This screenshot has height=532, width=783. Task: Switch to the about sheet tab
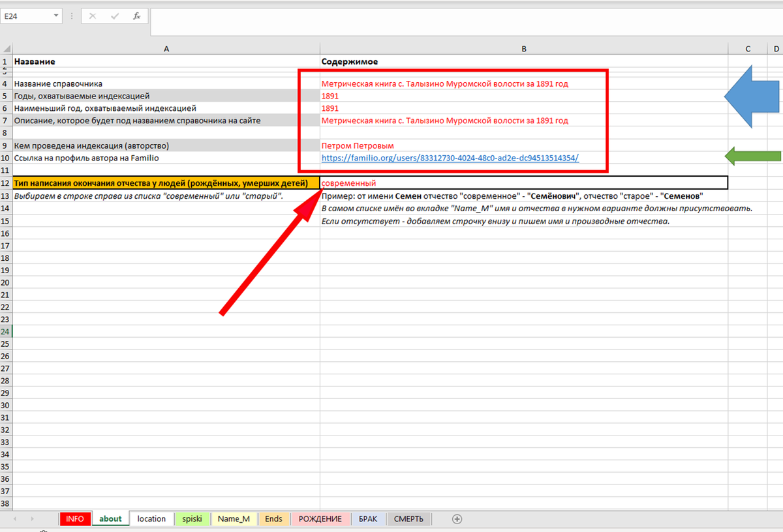(110, 519)
